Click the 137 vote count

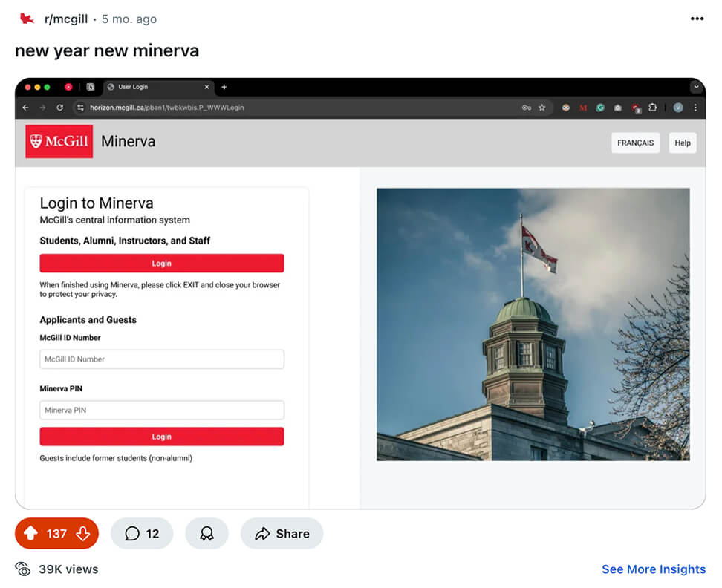56,534
